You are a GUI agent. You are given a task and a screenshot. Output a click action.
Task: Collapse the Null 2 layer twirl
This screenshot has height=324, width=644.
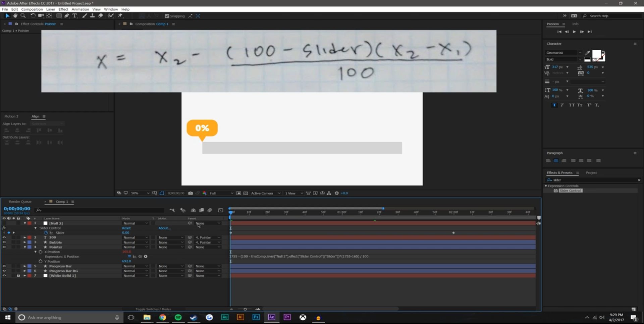(x=25, y=223)
